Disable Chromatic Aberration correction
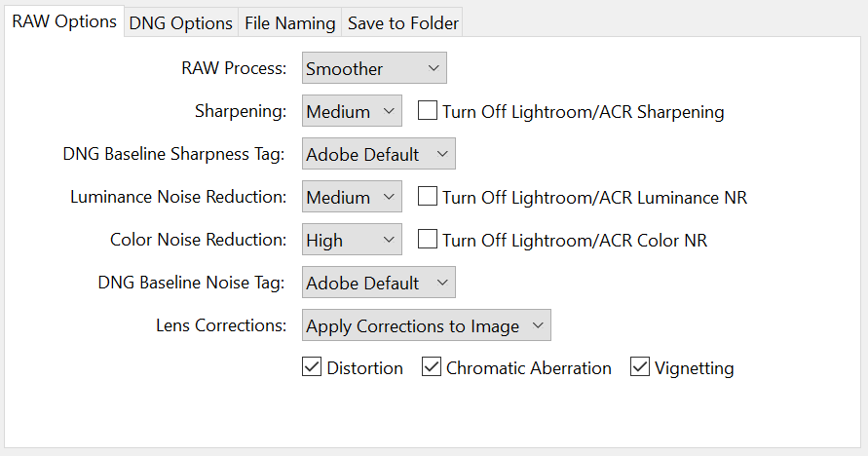Screen dimensions: 868x456 pyautogui.click(x=432, y=368)
